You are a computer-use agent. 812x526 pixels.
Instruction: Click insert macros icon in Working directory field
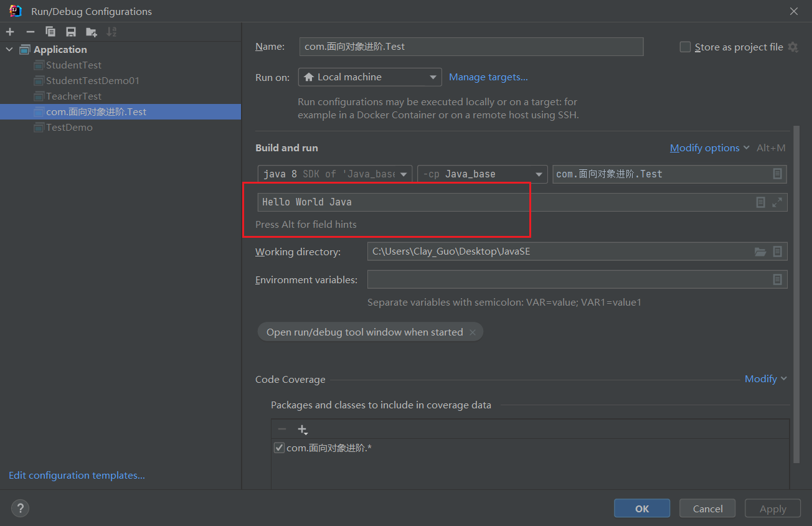point(777,252)
